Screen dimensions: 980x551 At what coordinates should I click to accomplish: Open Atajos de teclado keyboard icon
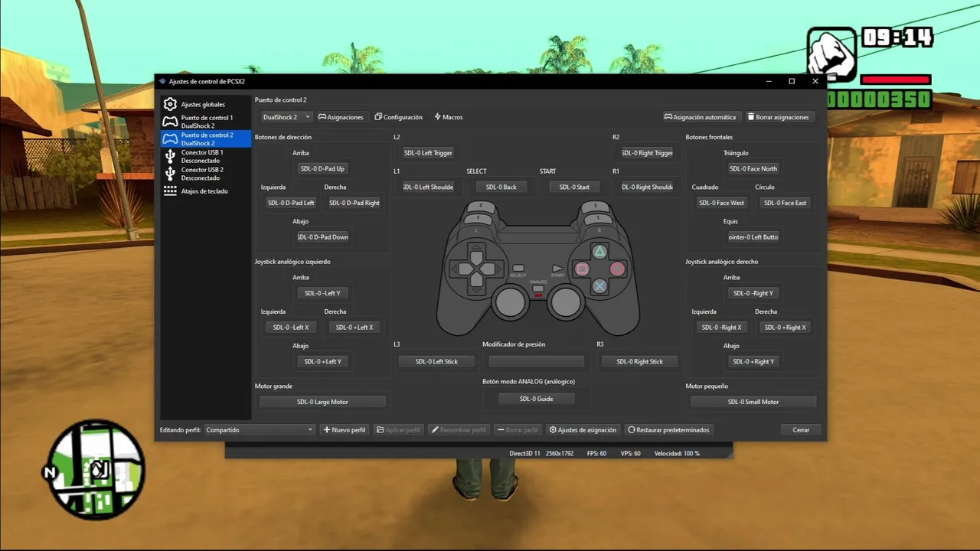(170, 191)
